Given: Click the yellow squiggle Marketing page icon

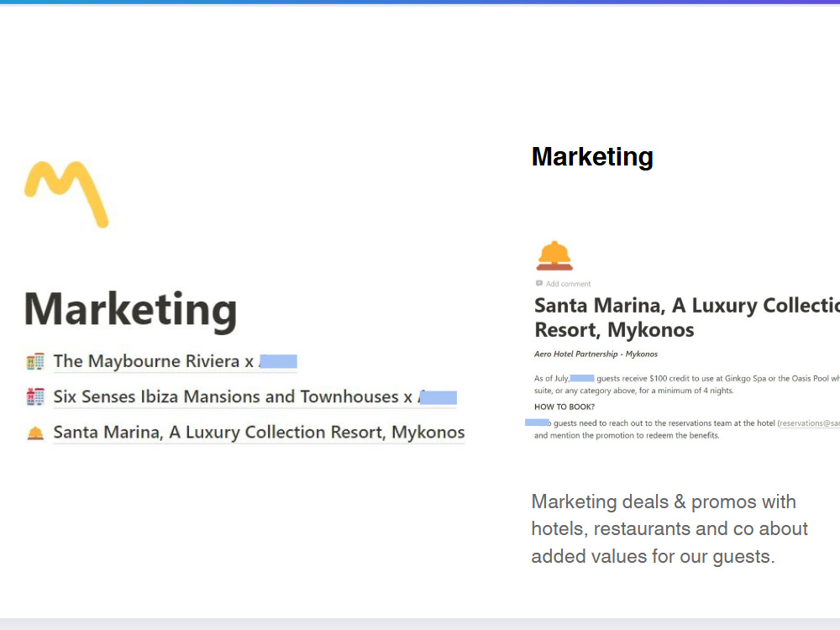Looking at the screenshot, I should click(x=66, y=195).
